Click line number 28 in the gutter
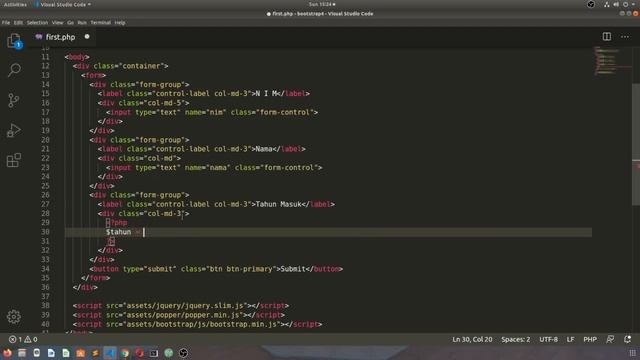 pos(45,213)
